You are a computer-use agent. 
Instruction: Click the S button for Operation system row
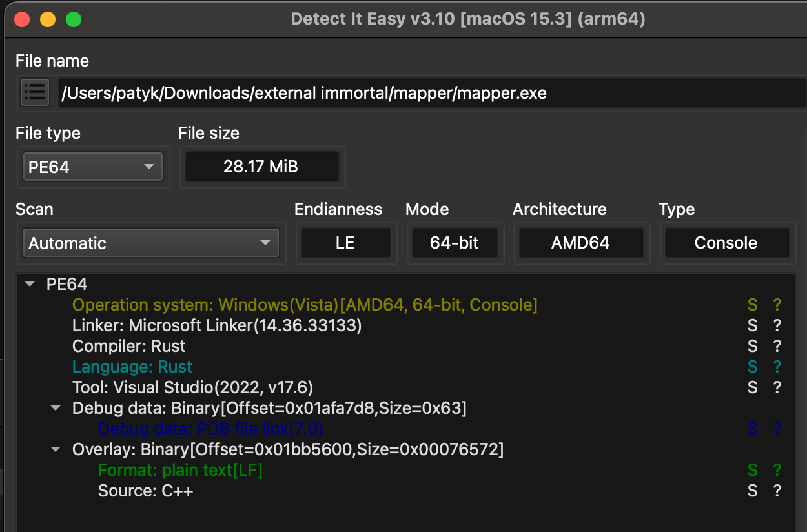point(752,305)
